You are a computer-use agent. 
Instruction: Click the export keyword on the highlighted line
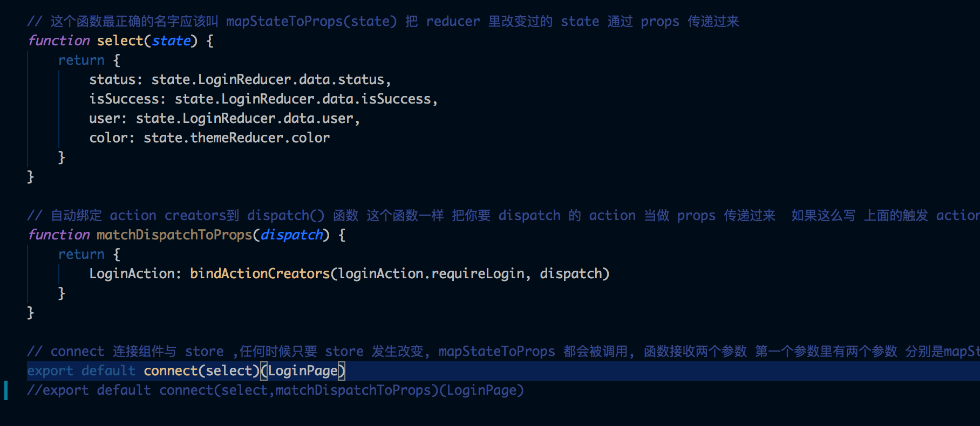click(50, 371)
